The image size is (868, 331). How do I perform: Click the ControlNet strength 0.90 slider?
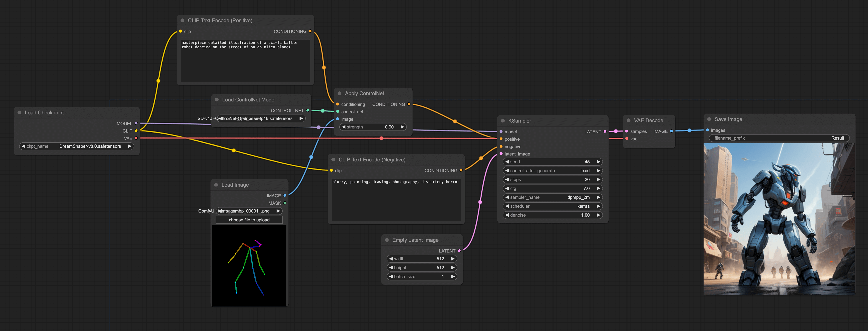[x=373, y=127]
